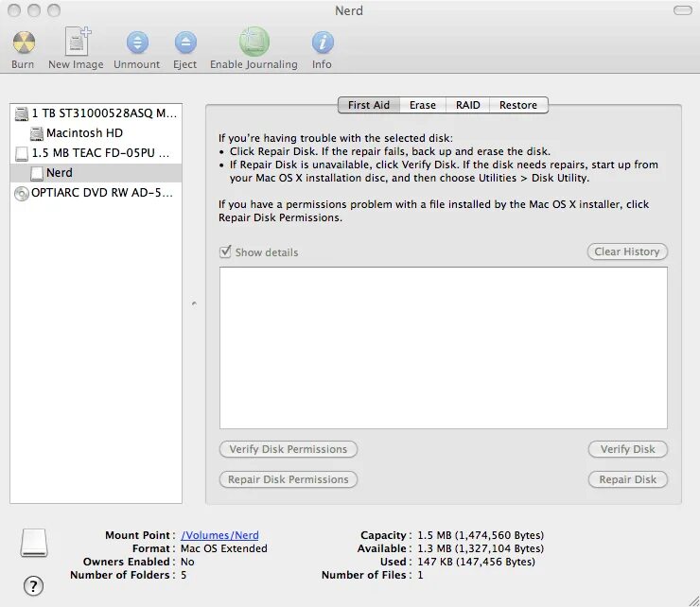Select the Nerd volume in sidebar
This screenshot has height=607, width=700.
(96, 173)
